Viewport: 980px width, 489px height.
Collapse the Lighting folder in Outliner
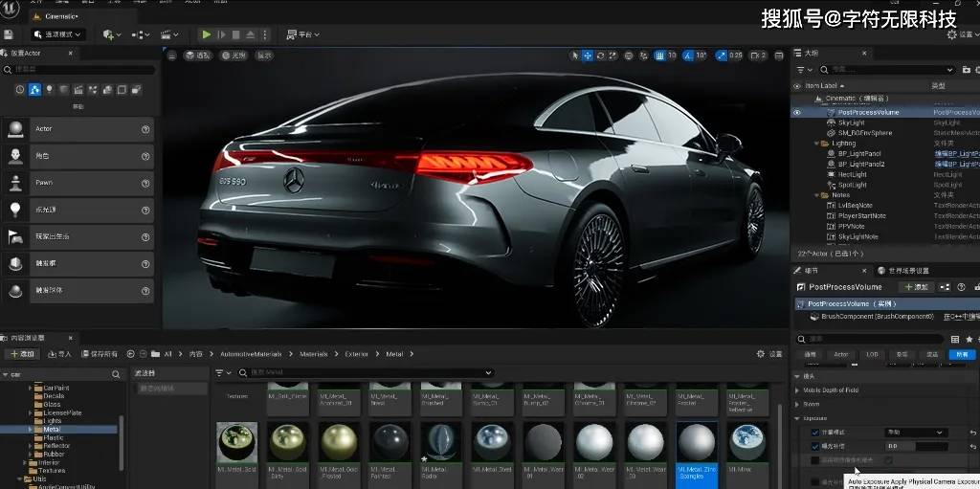[818, 144]
